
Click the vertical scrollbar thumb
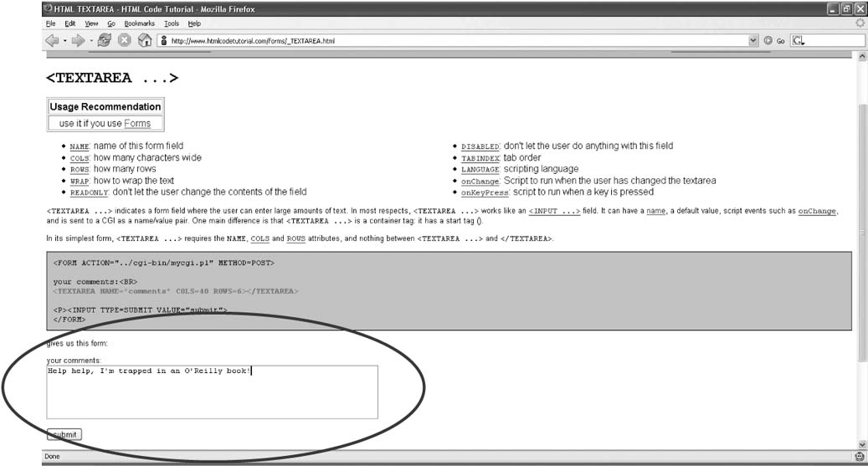coord(862,233)
